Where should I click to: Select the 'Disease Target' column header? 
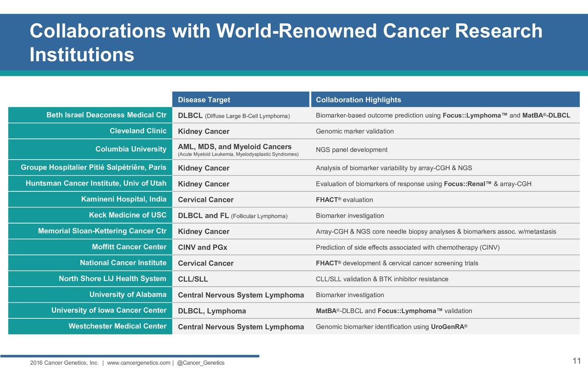(x=241, y=100)
